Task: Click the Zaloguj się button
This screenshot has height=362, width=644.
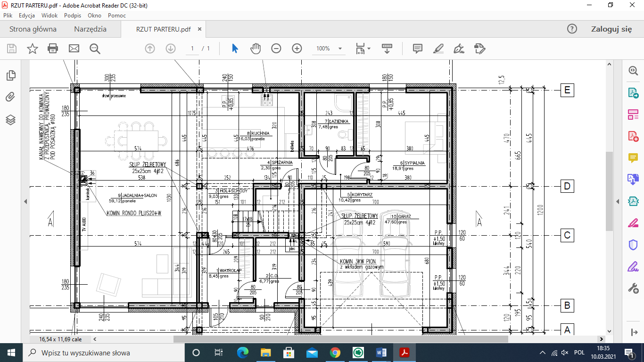Action: (x=611, y=29)
